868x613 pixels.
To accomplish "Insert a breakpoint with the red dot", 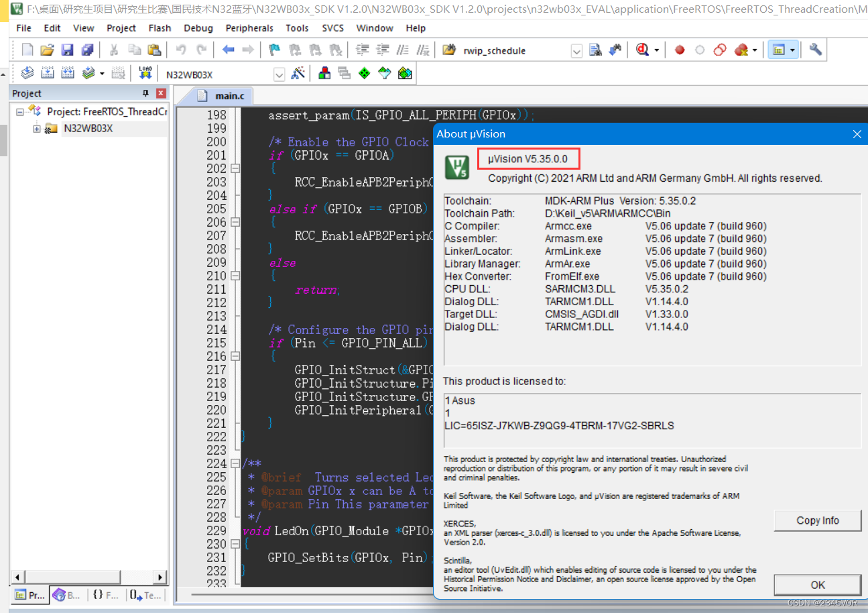I will pos(680,50).
